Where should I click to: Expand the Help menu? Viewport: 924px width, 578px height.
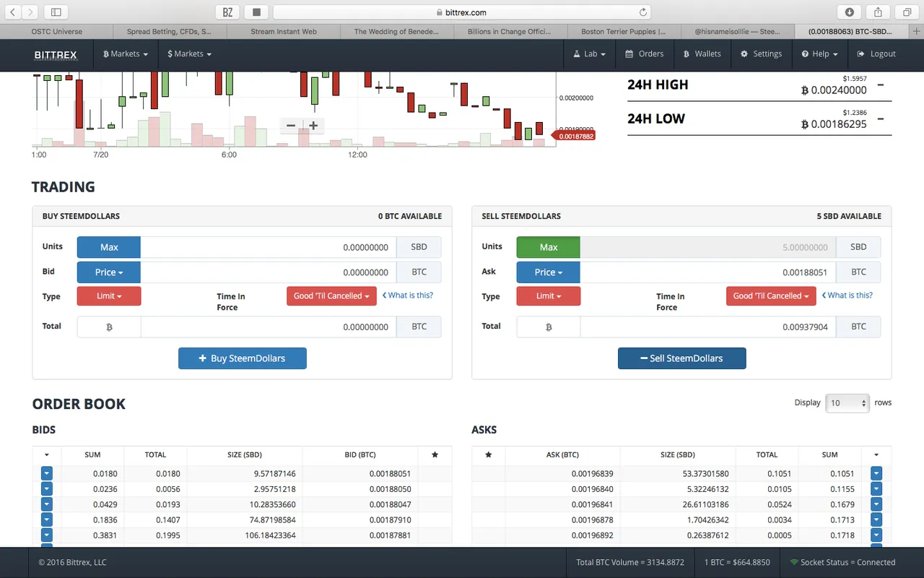(x=819, y=54)
